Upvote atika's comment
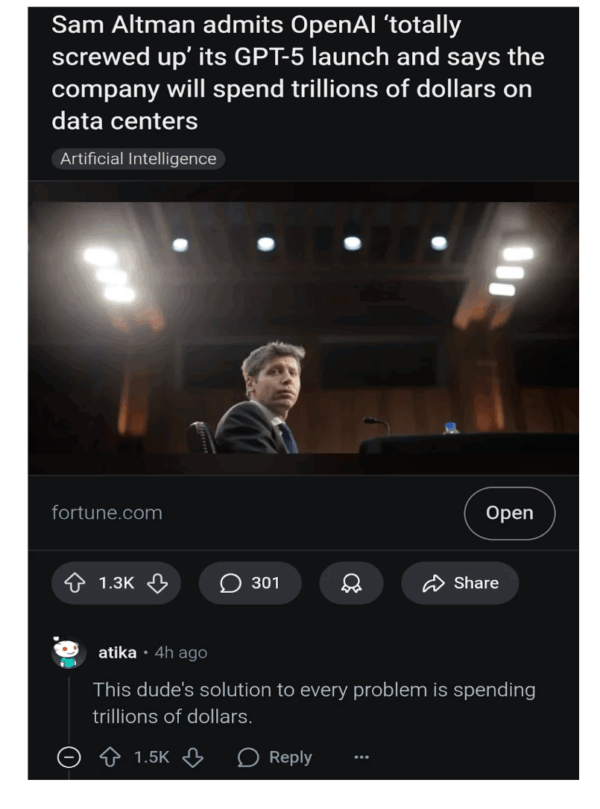600x809 pixels. coord(113,758)
